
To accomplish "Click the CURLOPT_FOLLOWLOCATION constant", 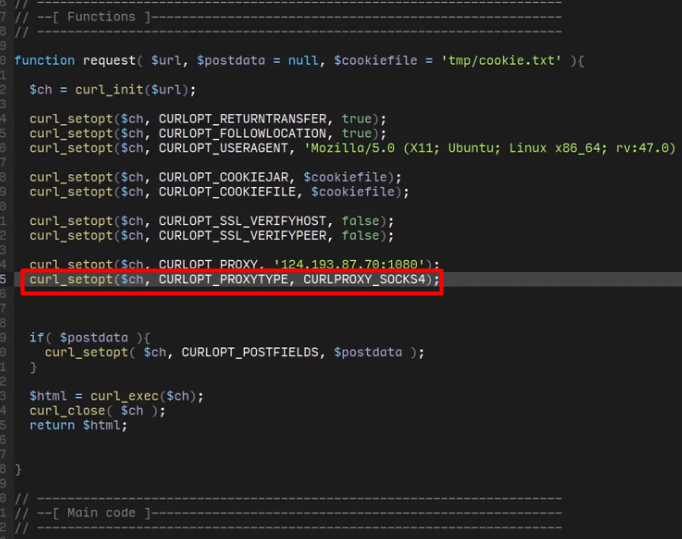I will tap(243, 134).
